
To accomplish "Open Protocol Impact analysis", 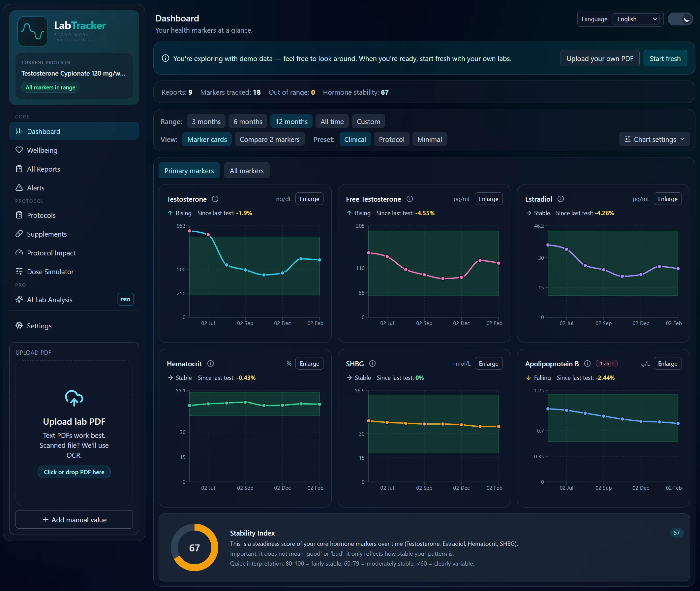I will pos(51,253).
